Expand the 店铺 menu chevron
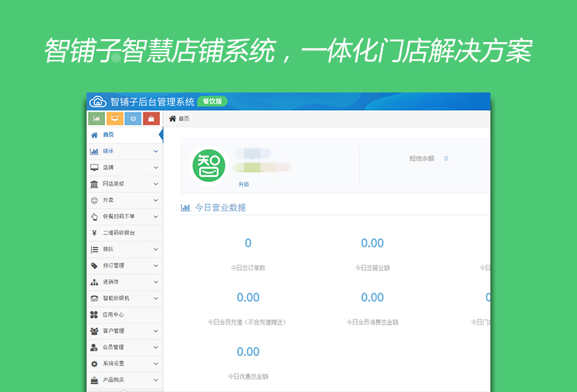The image size is (577, 392). [155, 167]
